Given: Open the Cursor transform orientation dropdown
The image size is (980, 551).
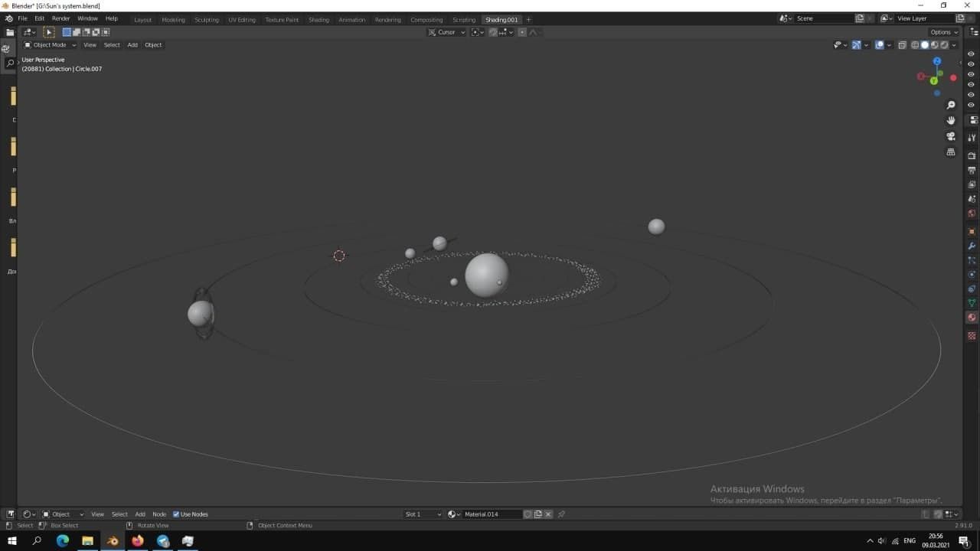Looking at the screenshot, I should [447, 32].
